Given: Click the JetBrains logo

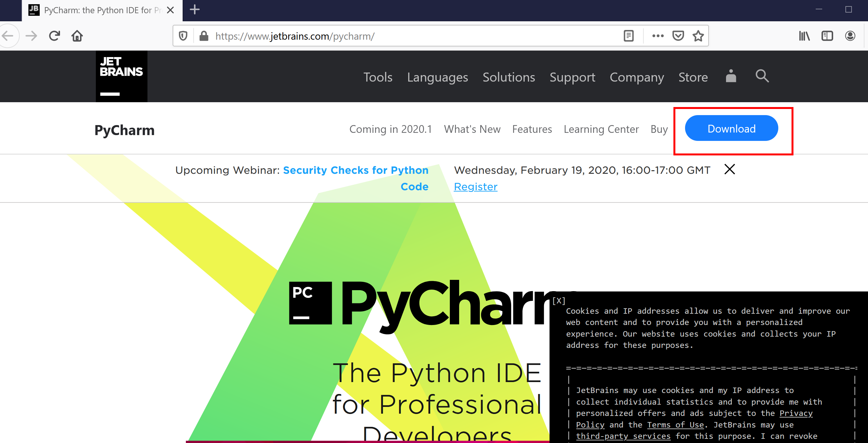Looking at the screenshot, I should 122,76.
